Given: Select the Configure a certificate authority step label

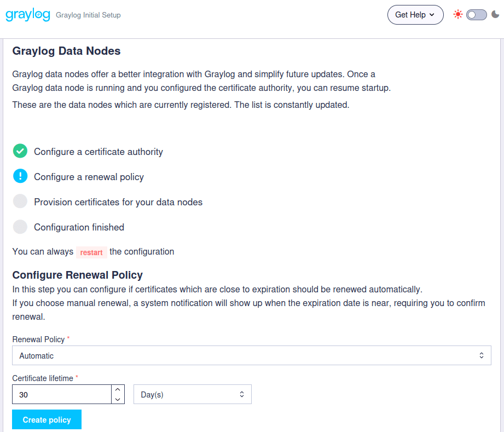Looking at the screenshot, I should [99, 152].
